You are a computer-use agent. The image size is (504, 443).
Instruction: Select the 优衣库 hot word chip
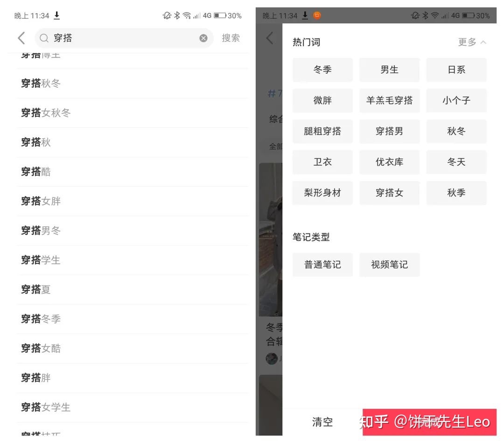point(390,162)
